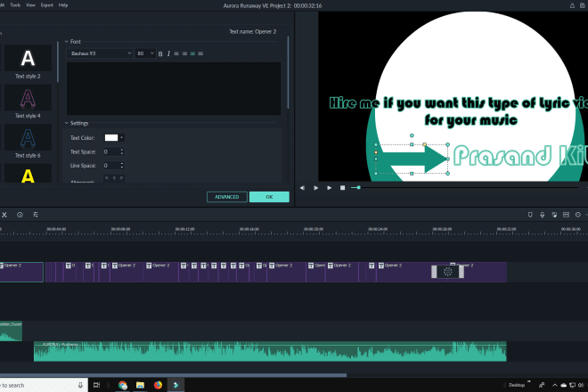Image resolution: width=588 pixels, height=392 pixels.
Task: Click the Line Space value field
Action: [x=111, y=166]
